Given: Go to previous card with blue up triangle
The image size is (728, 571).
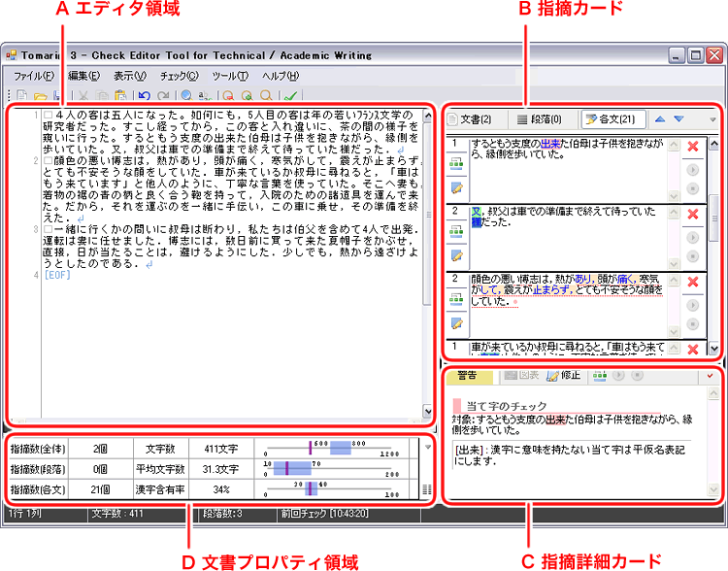Looking at the screenshot, I should pyautogui.click(x=660, y=119).
